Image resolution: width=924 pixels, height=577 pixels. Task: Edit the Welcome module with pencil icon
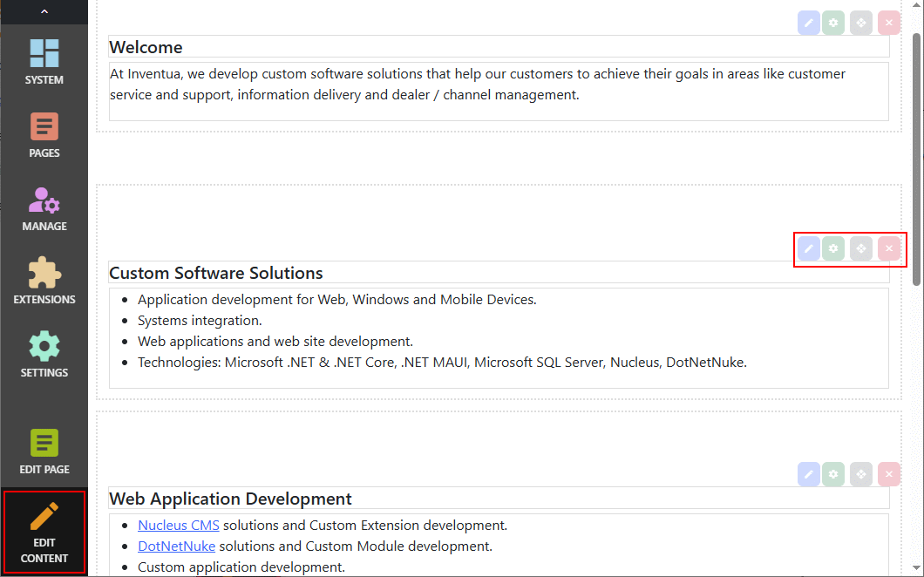coord(809,24)
